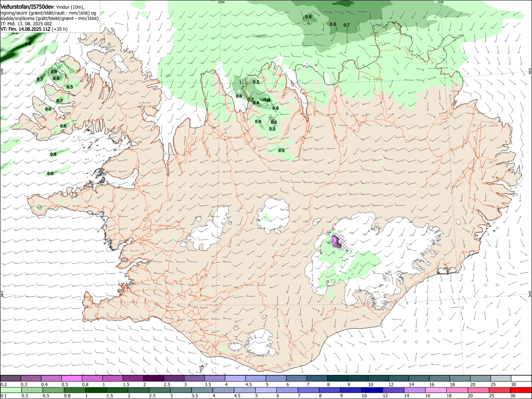532x399 pixels.
Task: Click the '15W' longitude label
Action: 440,2
